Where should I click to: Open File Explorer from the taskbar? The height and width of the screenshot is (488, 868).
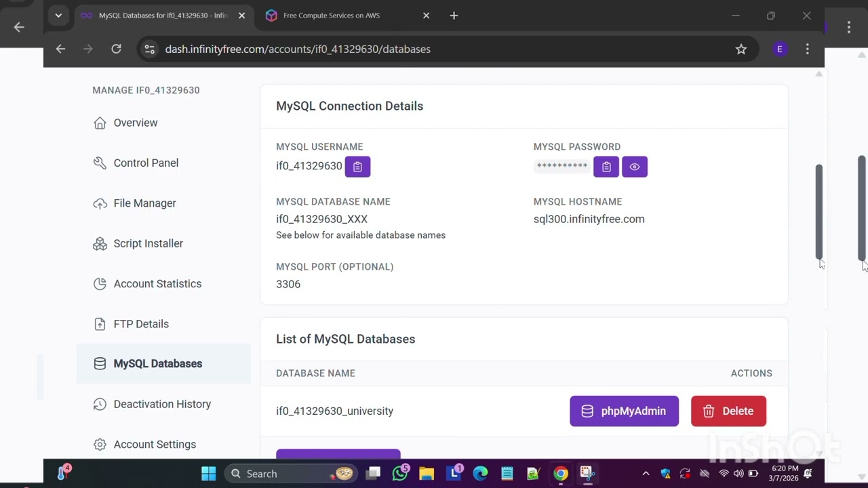(x=427, y=474)
